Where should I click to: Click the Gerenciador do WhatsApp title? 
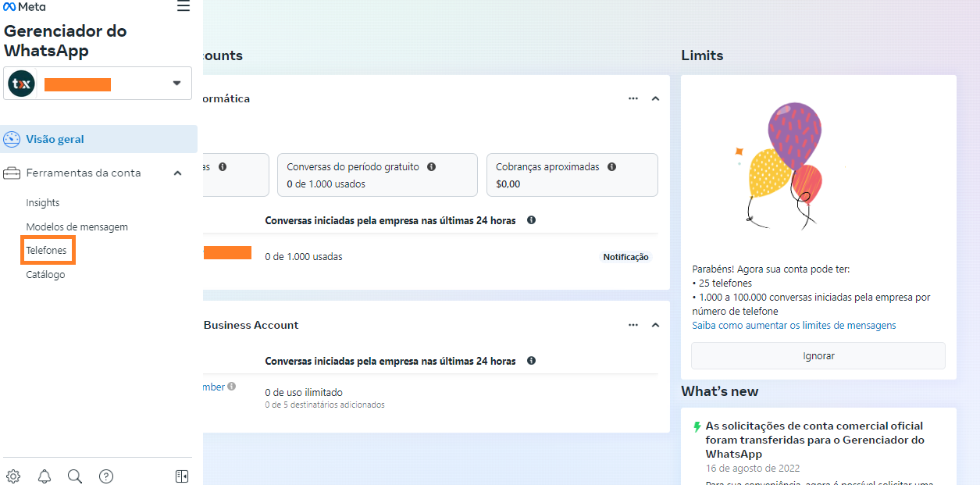pos(66,41)
